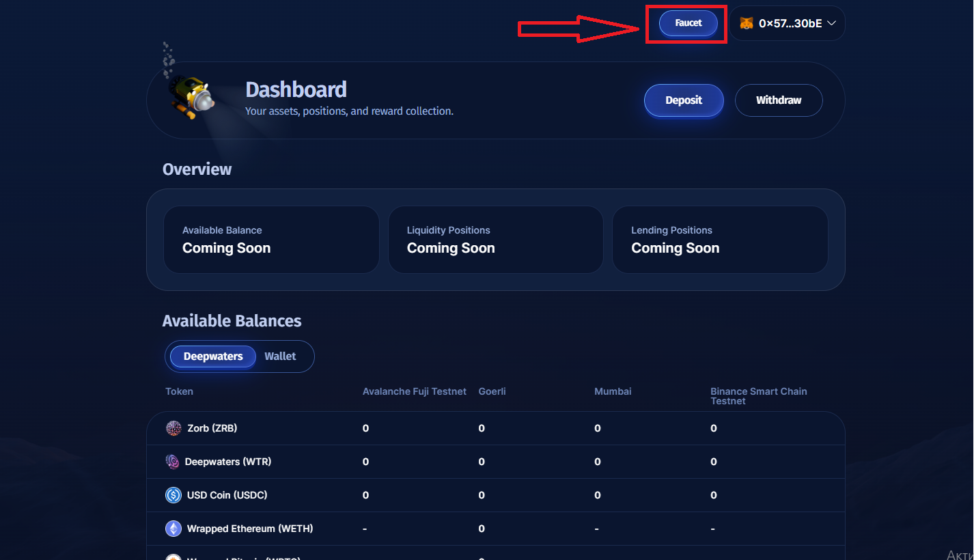The height and width of the screenshot is (560, 974).
Task: Click the Liquidity Positions card
Action: click(496, 240)
